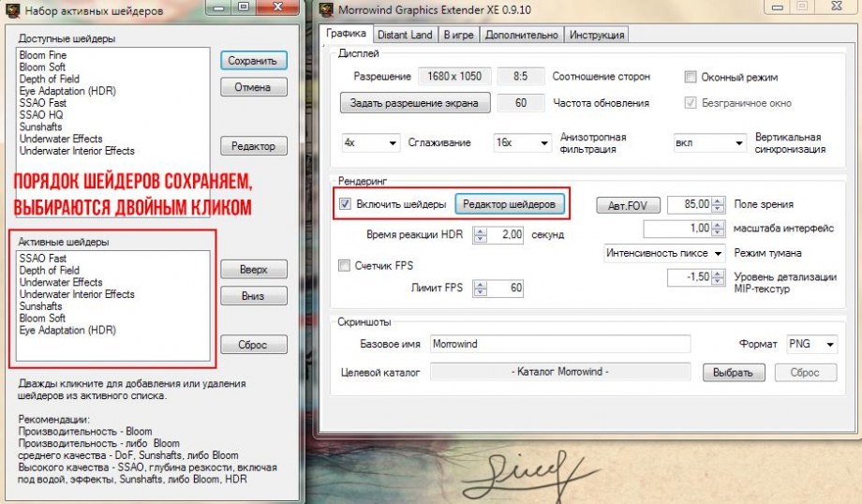Click the Вверх button
862x504 pixels.
coord(253,269)
